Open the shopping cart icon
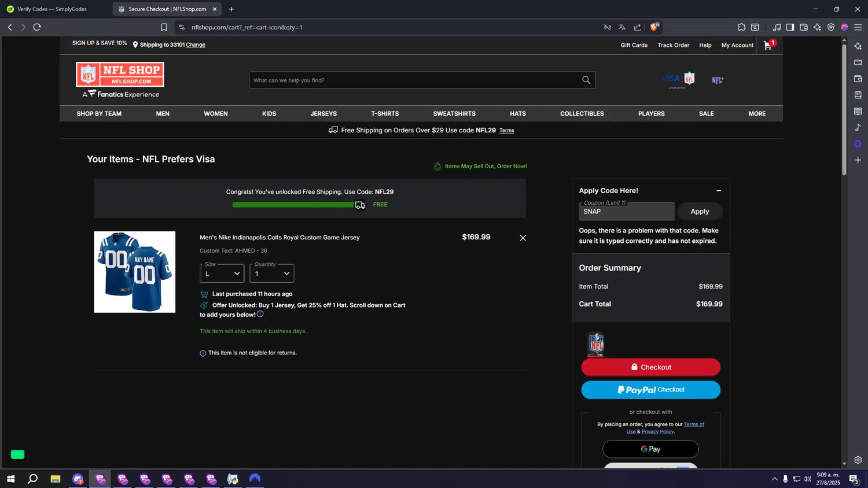Screen dimensions: 868x488 [x=768, y=45]
